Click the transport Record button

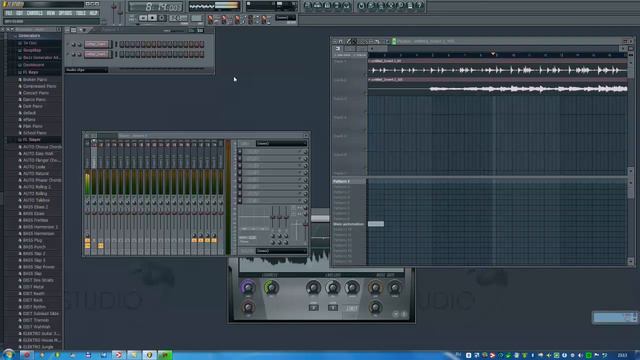coord(162,18)
